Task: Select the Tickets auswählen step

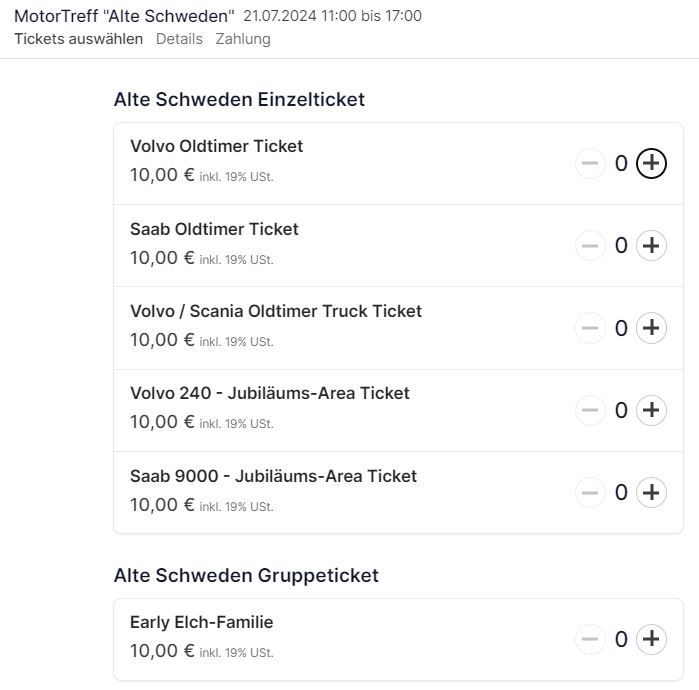Action: click(x=78, y=39)
